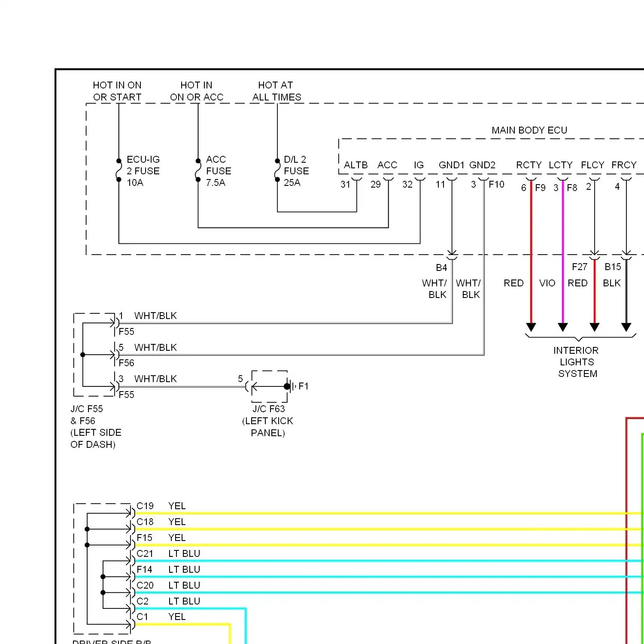Click the "HOT AT ALL TIMES" label
Screen dimensions: 644x644
coord(276,91)
